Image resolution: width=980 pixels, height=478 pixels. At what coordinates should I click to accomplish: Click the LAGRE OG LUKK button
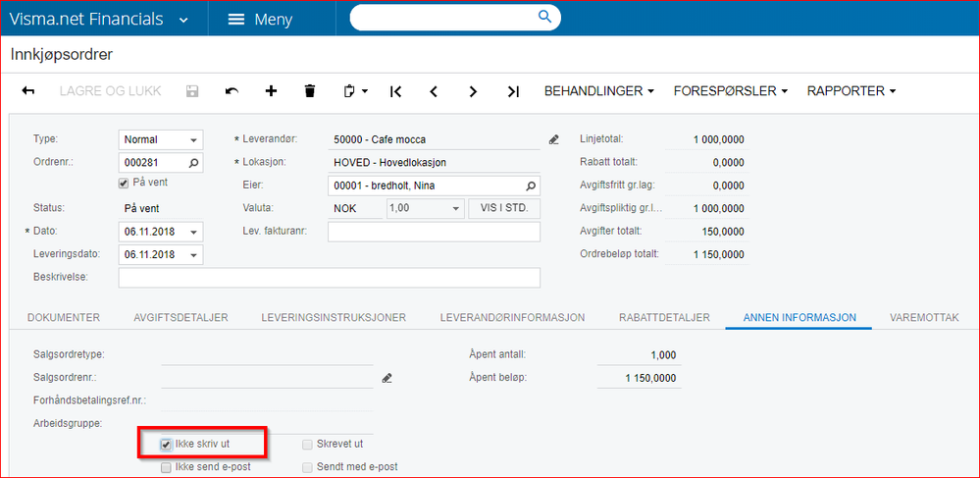111,91
